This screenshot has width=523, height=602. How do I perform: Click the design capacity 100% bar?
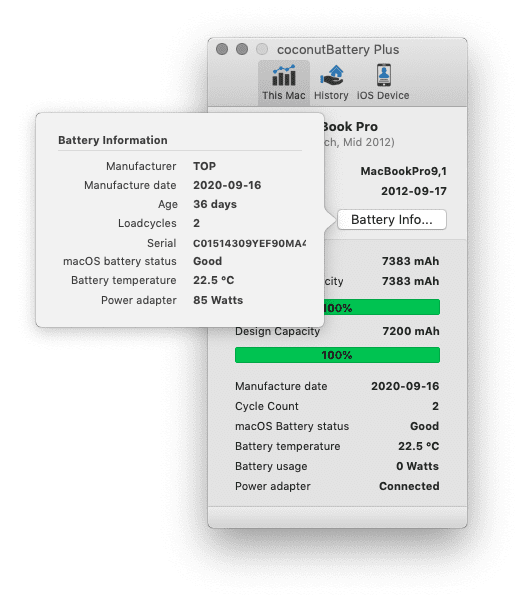[x=337, y=355]
